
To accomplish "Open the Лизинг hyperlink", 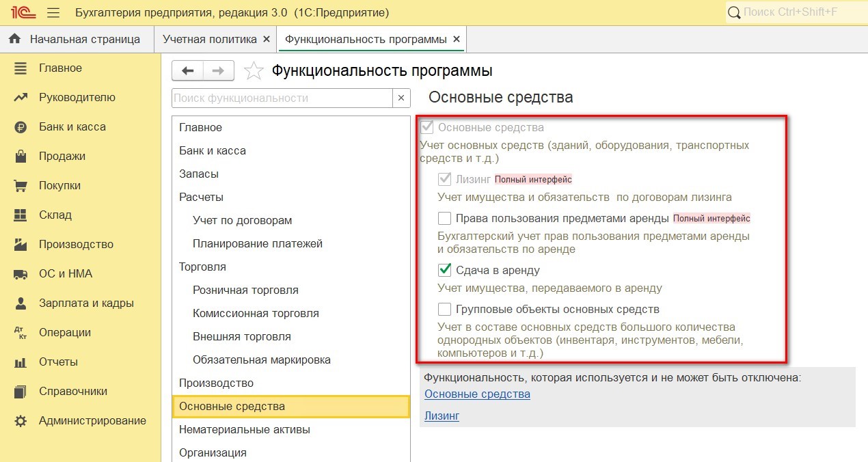I will tap(442, 416).
